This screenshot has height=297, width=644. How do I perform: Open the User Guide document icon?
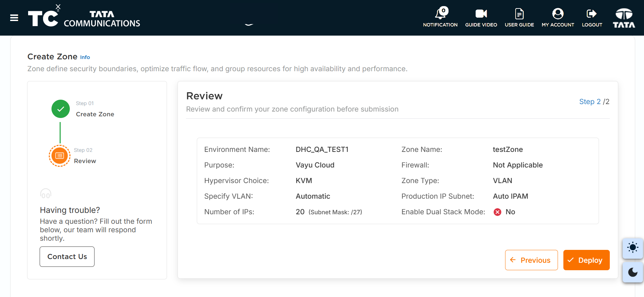[x=519, y=14]
